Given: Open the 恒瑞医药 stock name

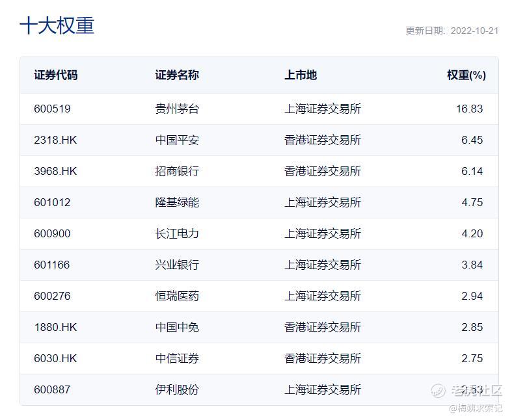Looking at the screenshot, I should 177,296.
